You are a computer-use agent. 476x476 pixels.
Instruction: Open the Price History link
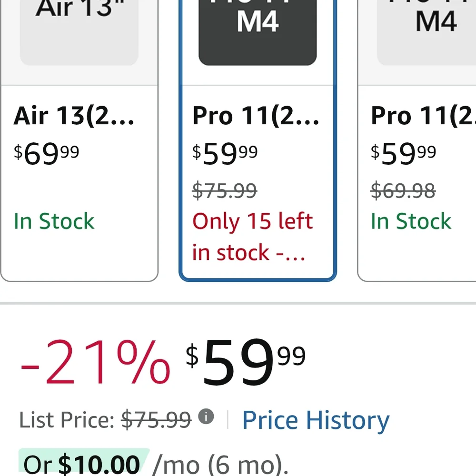(316, 421)
